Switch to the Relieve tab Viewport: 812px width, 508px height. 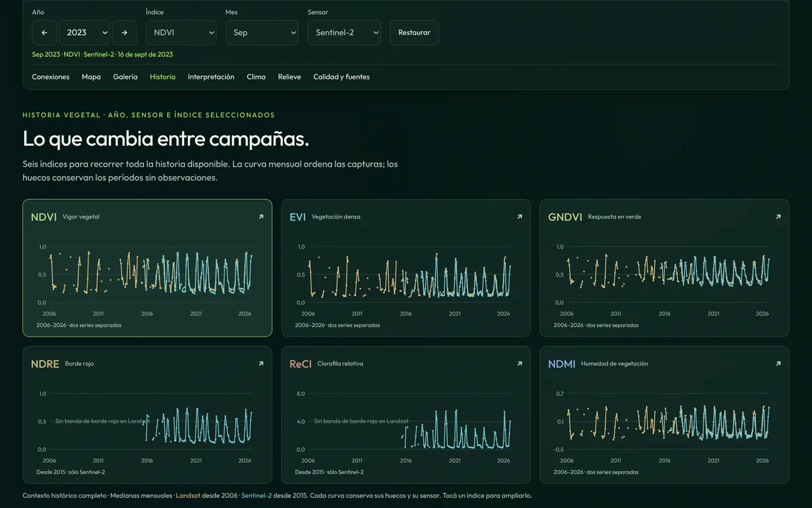tap(290, 77)
